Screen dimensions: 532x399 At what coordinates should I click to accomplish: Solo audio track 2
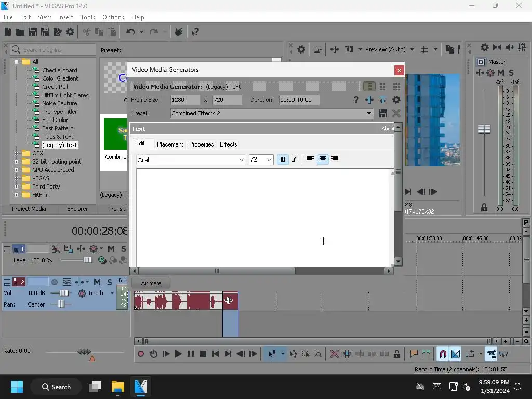click(x=110, y=282)
